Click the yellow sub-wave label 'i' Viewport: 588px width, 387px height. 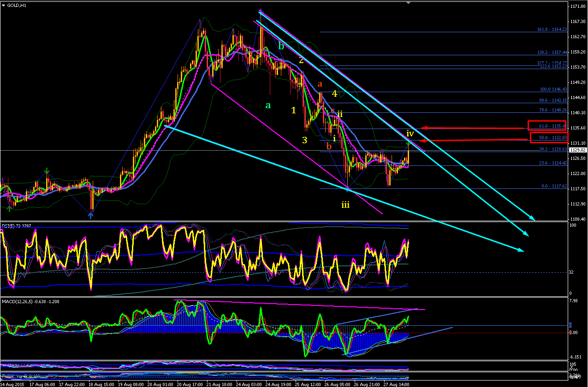pos(334,138)
